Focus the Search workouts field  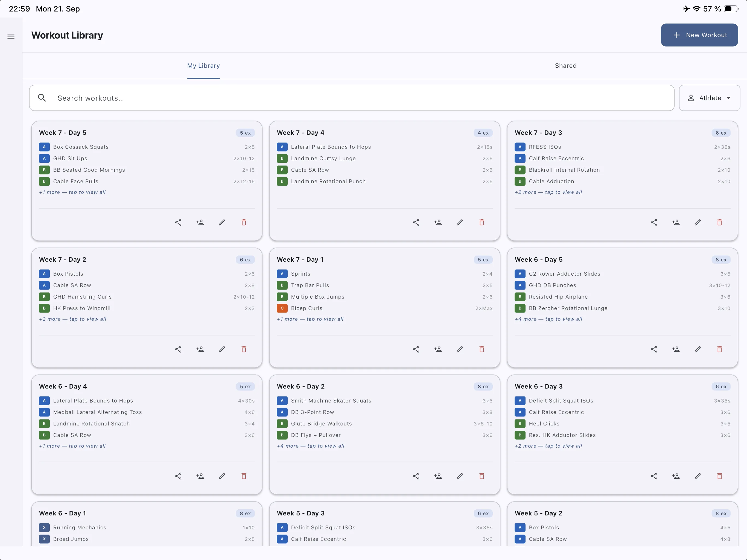click(352, 98)
